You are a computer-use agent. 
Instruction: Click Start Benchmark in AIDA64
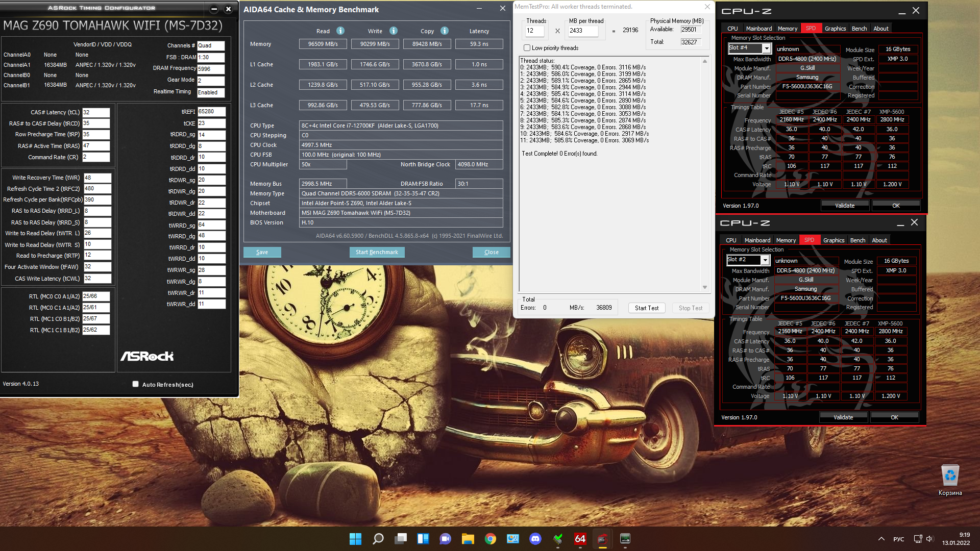[x=377, y=252]
